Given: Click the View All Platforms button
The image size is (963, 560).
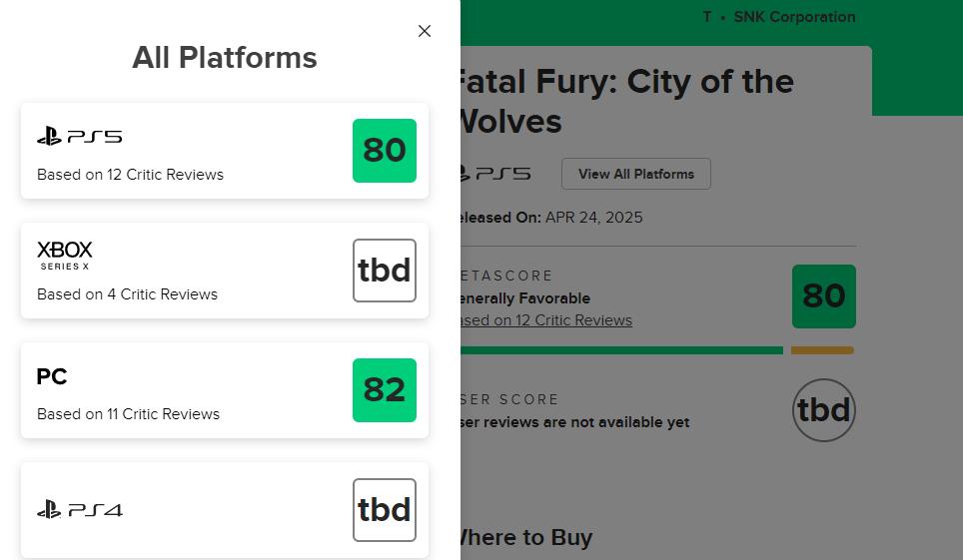Looking at the screenshot, I should [636, 174].
